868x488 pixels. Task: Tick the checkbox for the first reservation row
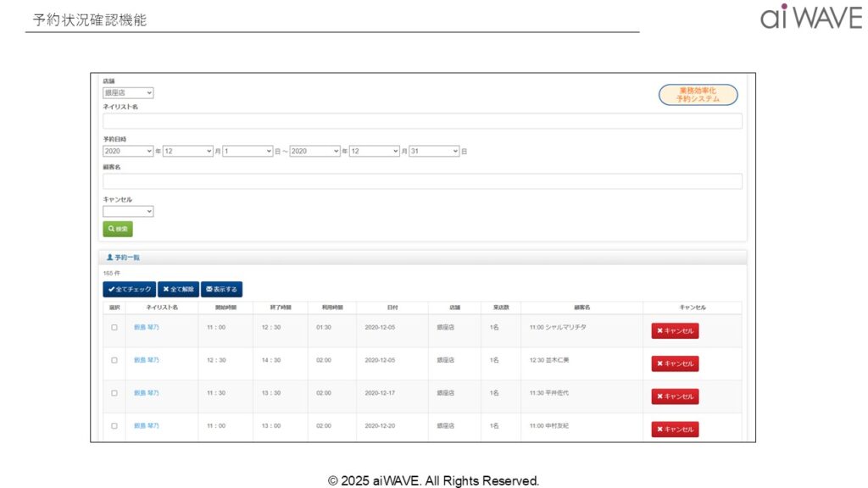114,327
